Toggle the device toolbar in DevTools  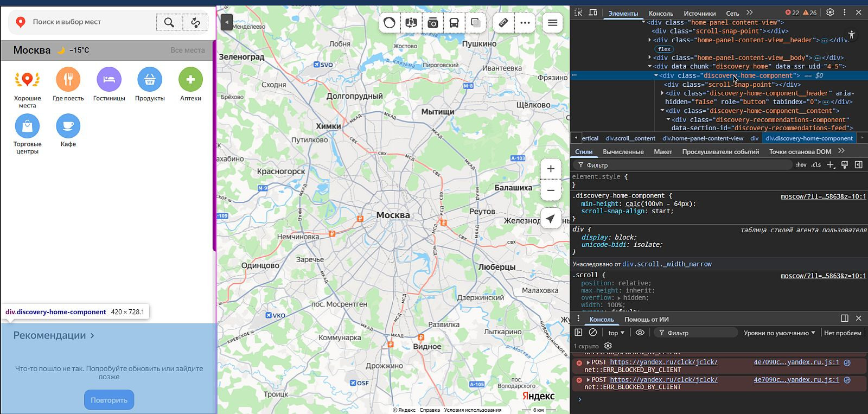593,12
